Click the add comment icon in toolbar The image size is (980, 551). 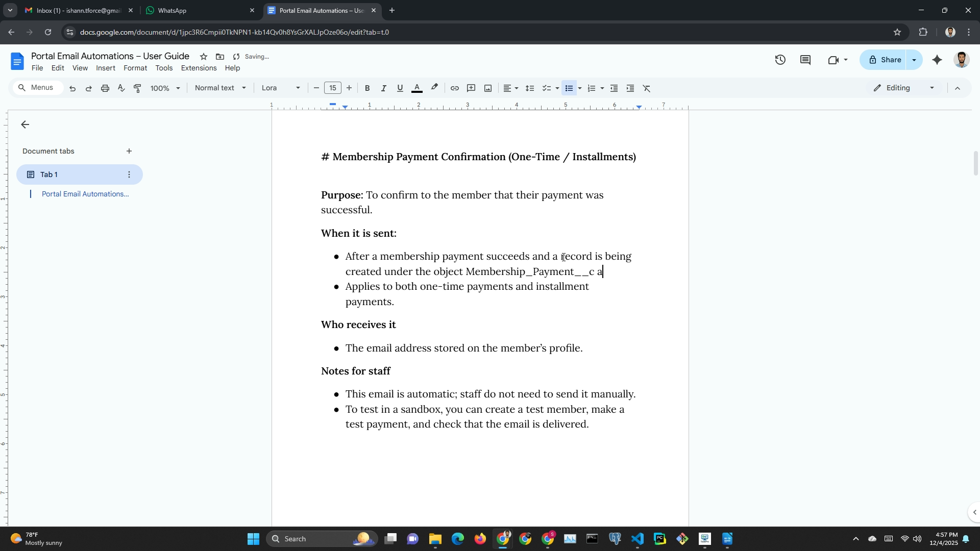(471, 88)
